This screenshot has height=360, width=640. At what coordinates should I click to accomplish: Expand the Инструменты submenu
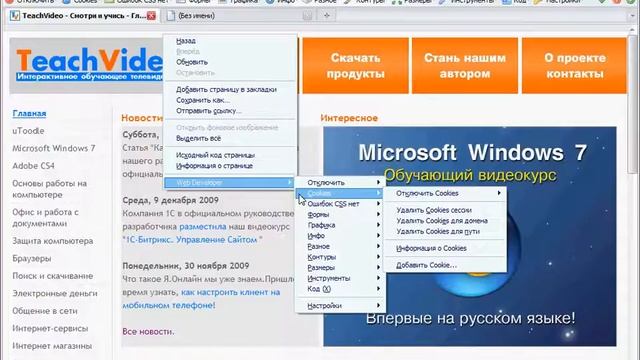click(x=340, y=278)
